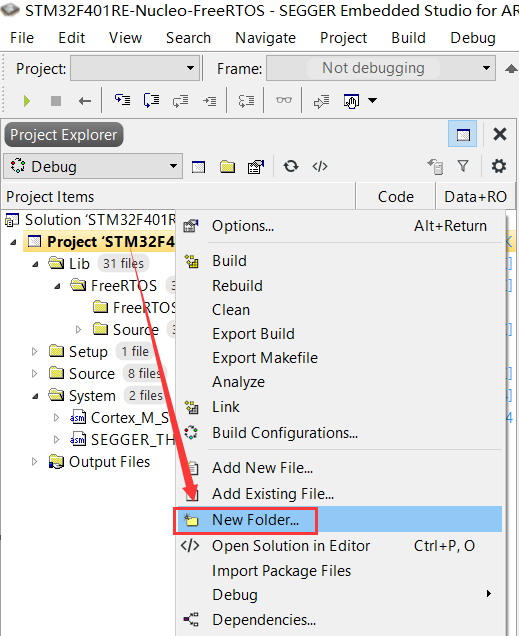
Task: Choose Clean in the context menu
Action: coord(340,310)
